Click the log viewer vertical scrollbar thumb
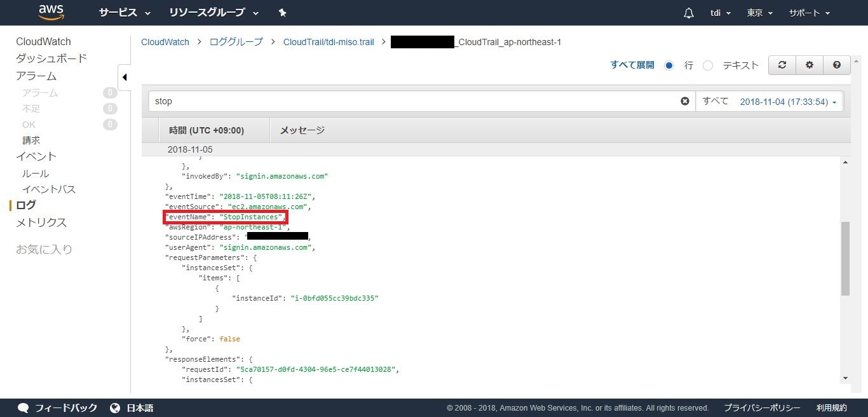This screenshot has width=868, height=417. click(844, 259)
